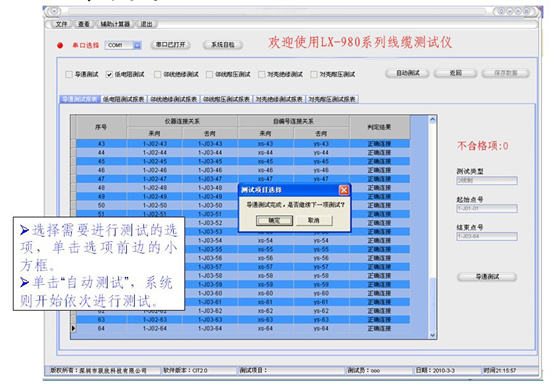This screenshot has height=391, width=558.
Task: Enable the 对壳绝缘测试 checkbox
Action: tap(262, 74)
